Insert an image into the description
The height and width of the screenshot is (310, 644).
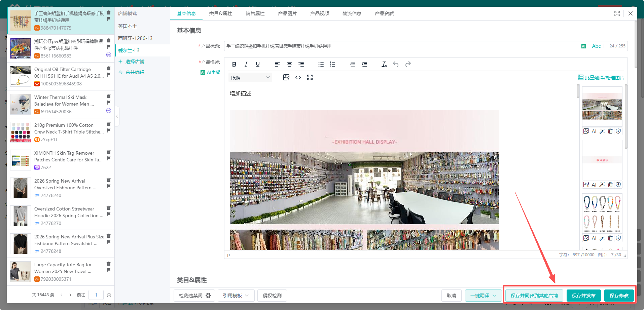click(286, 77)
